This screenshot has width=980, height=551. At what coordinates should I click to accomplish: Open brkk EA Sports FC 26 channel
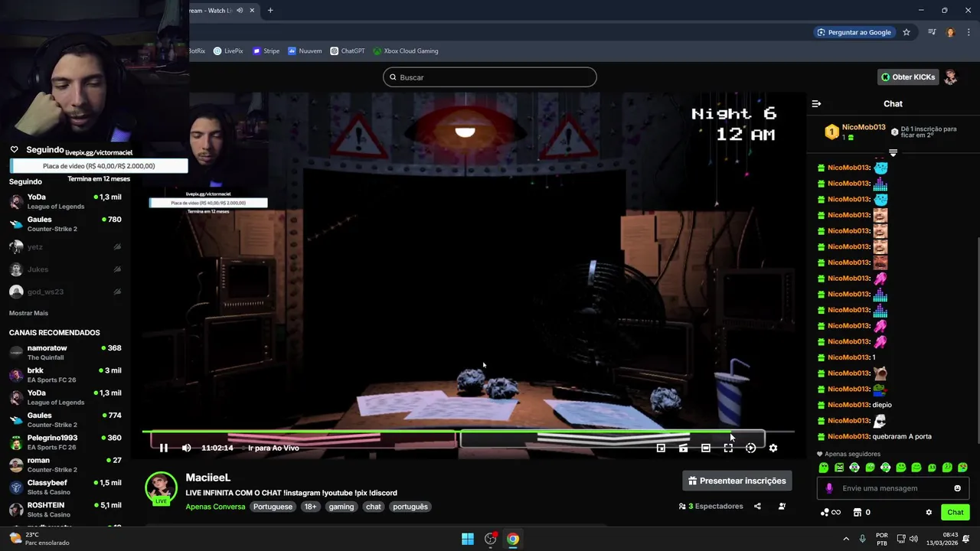[65, 375]
